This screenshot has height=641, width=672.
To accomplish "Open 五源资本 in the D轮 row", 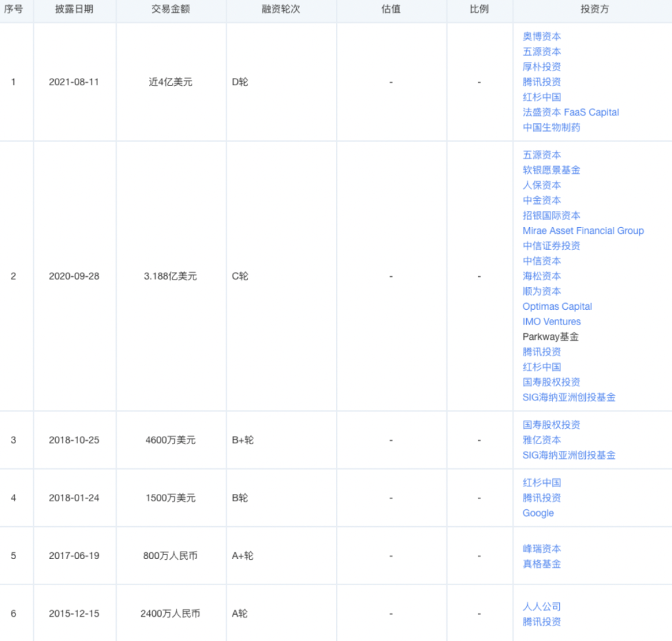I will 542,52.
